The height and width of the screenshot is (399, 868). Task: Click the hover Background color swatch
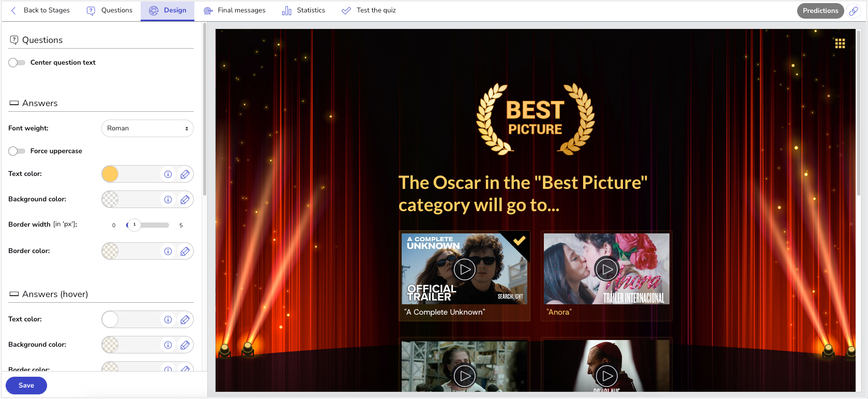pyautogui.click(x=110, y=345)
